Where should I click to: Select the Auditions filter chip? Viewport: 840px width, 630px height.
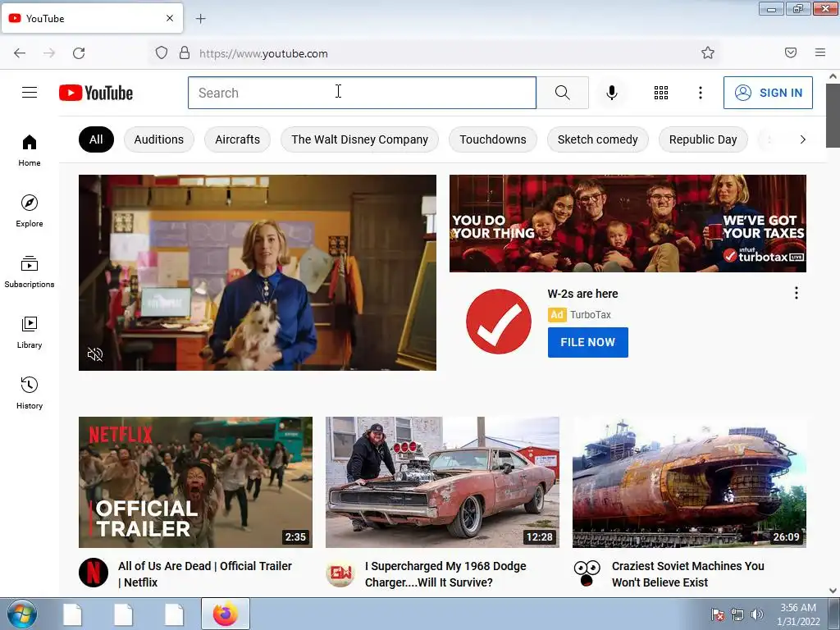coord(159,139)
